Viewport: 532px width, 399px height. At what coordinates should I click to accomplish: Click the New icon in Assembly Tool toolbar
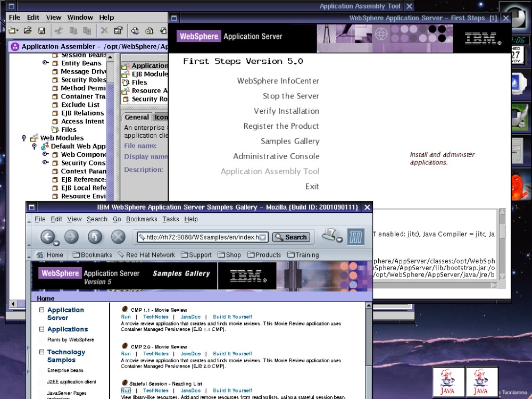click(x=13, y=30)
